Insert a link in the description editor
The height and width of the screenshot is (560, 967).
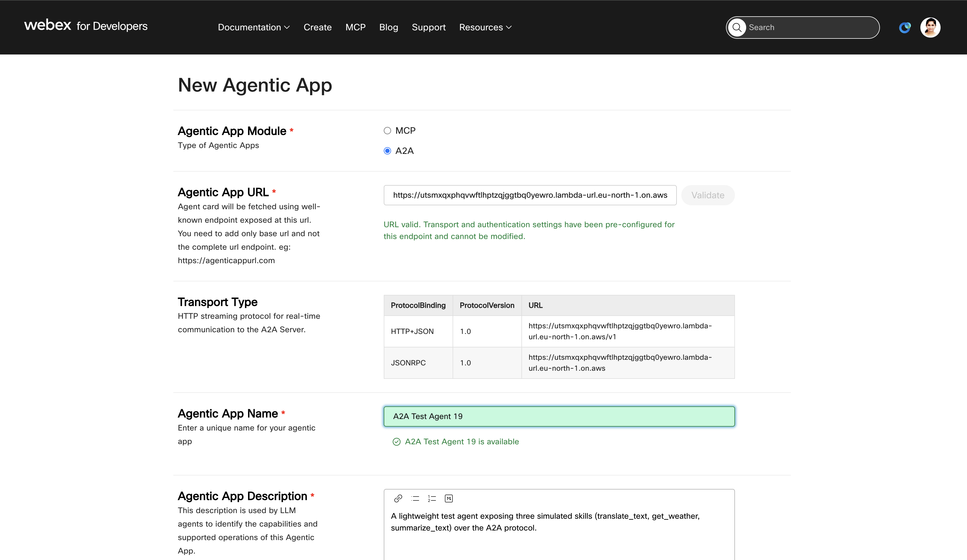[398, 498]
